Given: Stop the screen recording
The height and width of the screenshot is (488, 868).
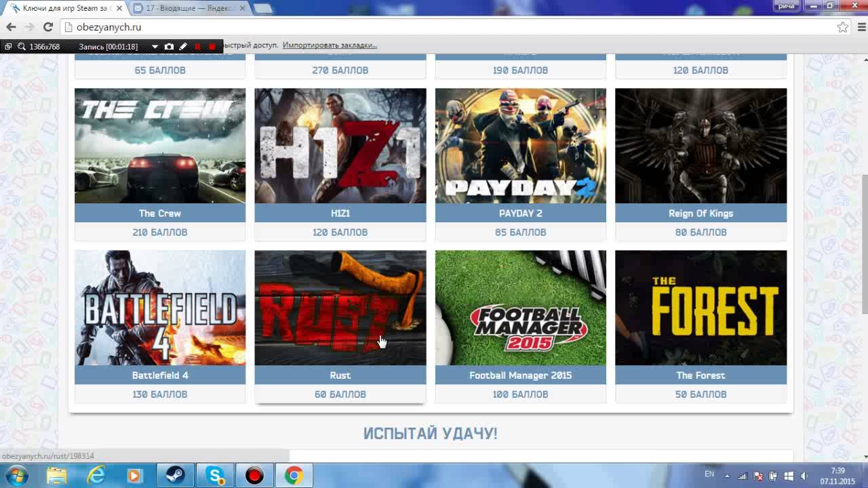Looking at the screenshot, I should pyautogui.click(x=212, y=47).
